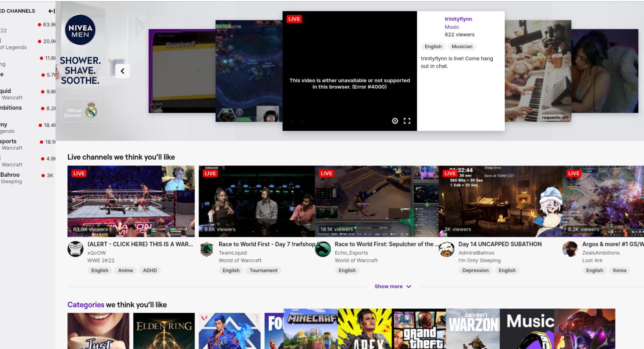This screenshot has height=349, width=644.
Task: Open trinityflynn channel link
Action: point(458,19)
